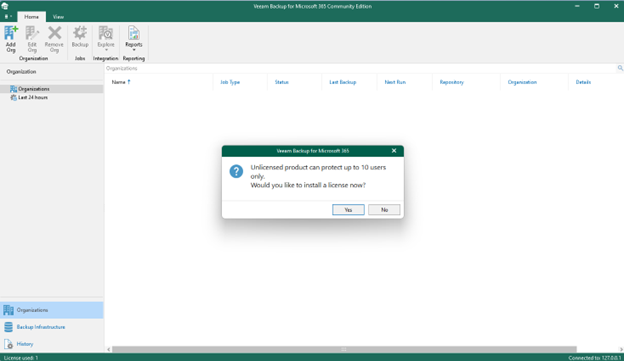Minimize the Veeam main window

pos(577,6)
